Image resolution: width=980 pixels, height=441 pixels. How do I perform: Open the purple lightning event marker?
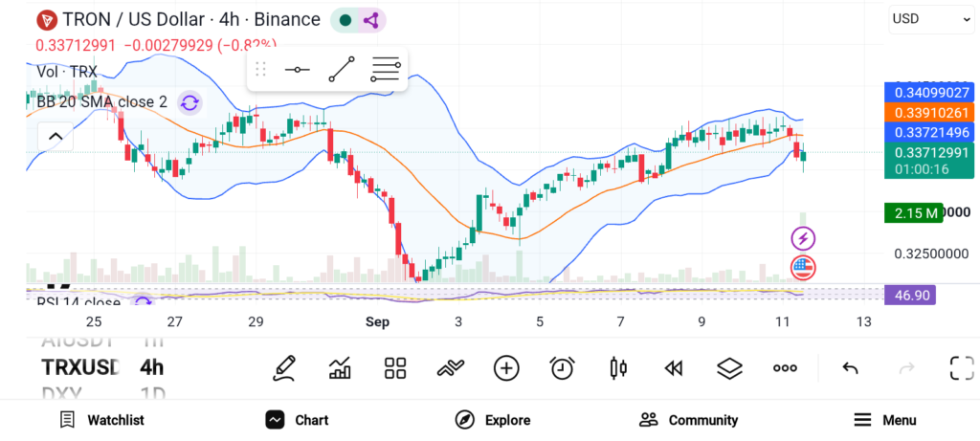tap(803, 238)
